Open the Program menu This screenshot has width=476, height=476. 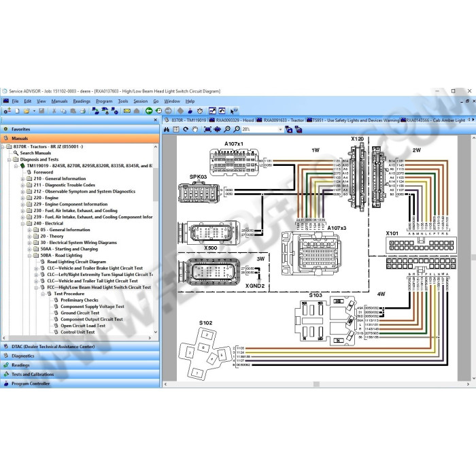(x=104, y=101)
